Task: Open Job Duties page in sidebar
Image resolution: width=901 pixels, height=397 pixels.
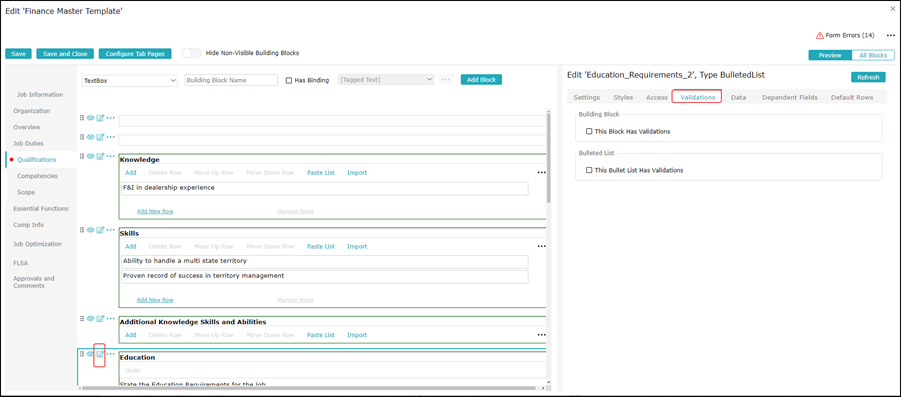Action: (x=28, y=143)
